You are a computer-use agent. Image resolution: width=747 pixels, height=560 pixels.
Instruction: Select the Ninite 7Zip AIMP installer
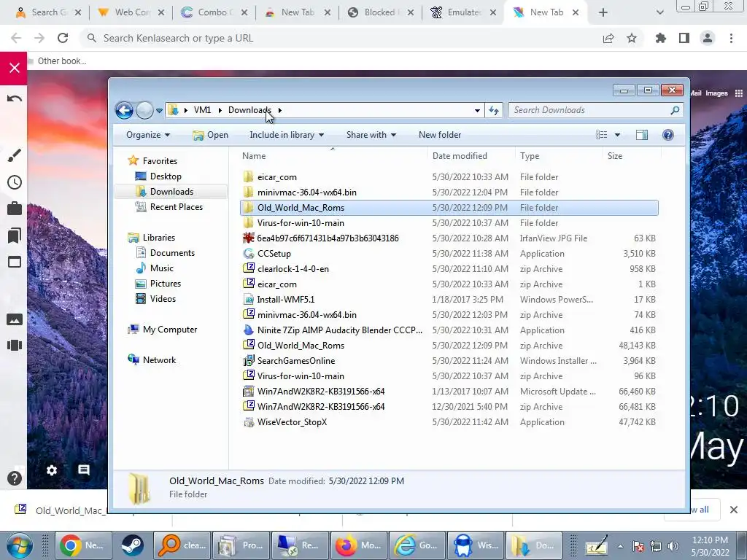[x=449, y=330]
